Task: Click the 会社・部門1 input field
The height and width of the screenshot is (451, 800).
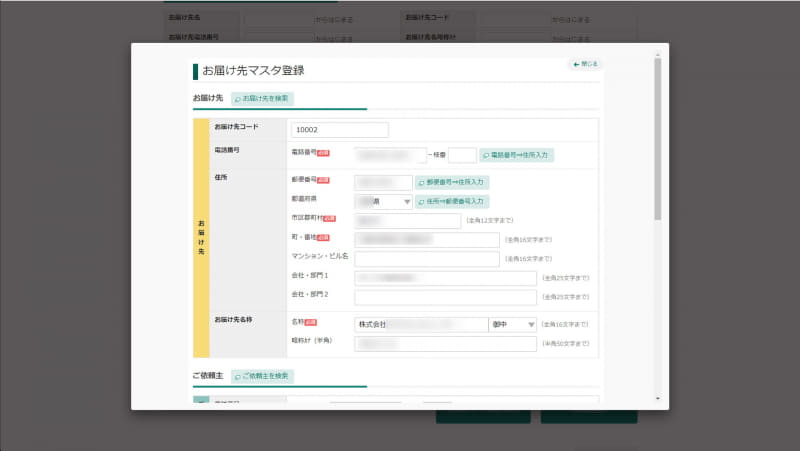Action: pyautogui.click(x=445, y=278)
